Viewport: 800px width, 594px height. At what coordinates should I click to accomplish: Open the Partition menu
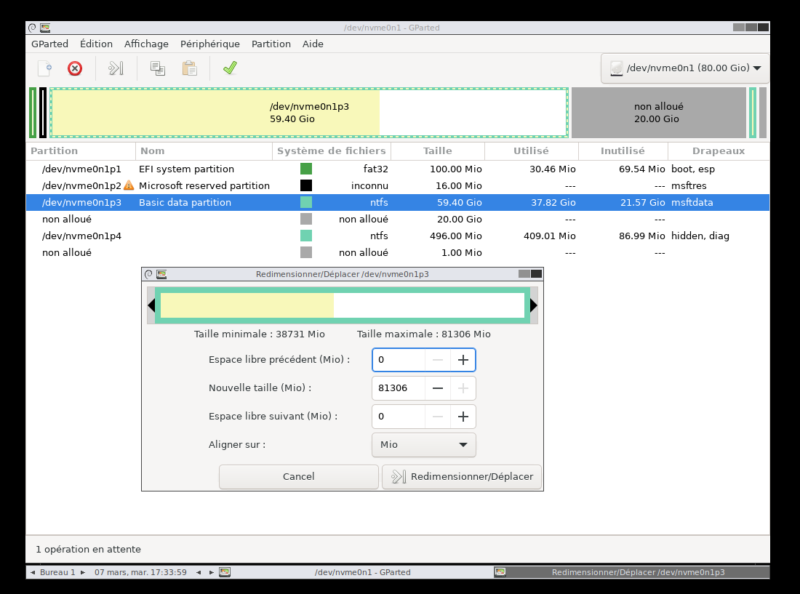(271, 44)
